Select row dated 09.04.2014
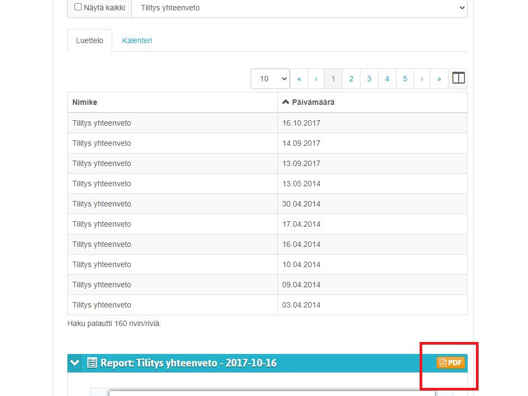 click(x=267, y=285)
